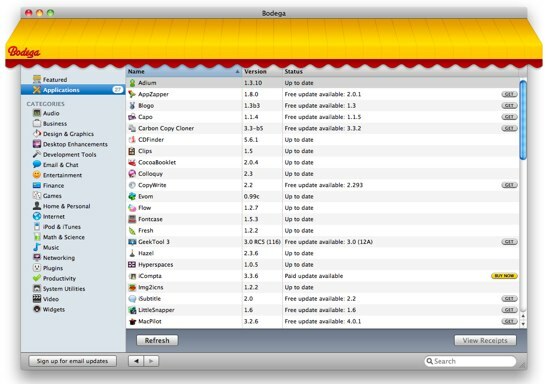Click the MacPilot app icon
This screenshot has height=384, width=550.
[x=132, y=321]
